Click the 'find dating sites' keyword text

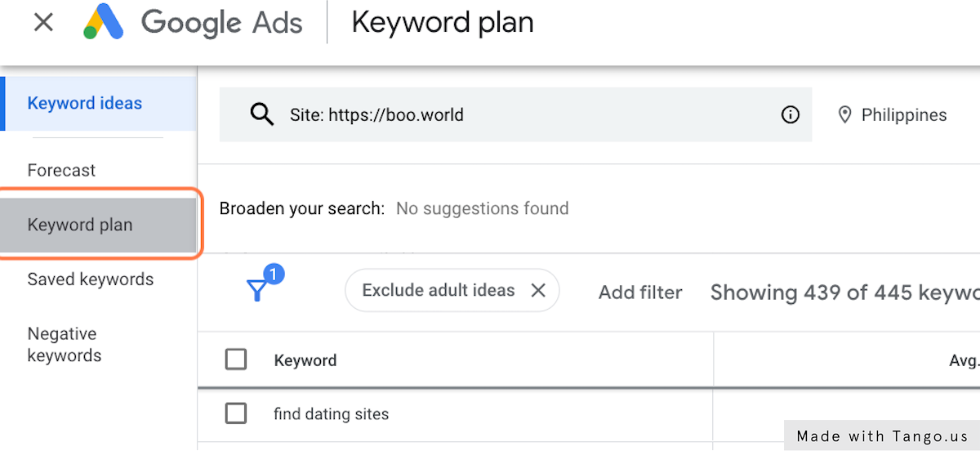[x=331, y=414]
